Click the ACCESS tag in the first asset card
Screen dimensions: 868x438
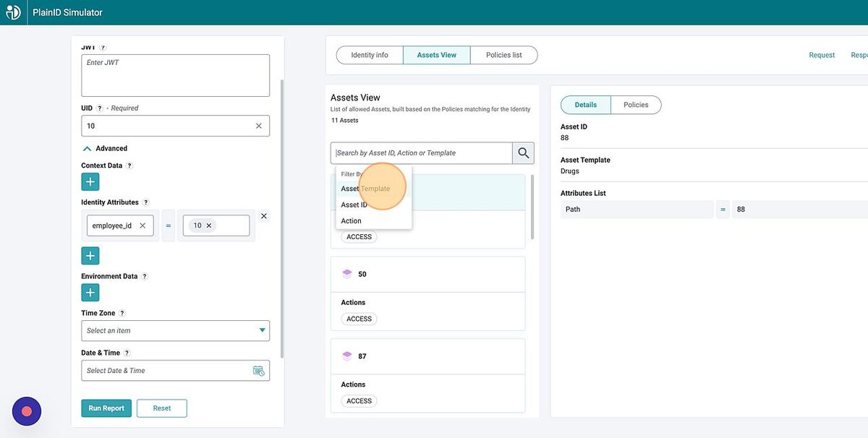[359, 236]
